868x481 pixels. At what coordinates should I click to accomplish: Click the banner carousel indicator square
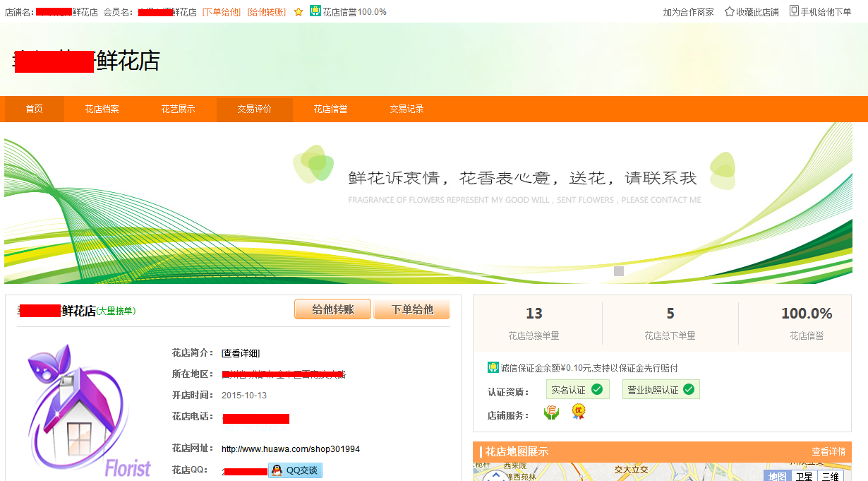pos(619,271)
